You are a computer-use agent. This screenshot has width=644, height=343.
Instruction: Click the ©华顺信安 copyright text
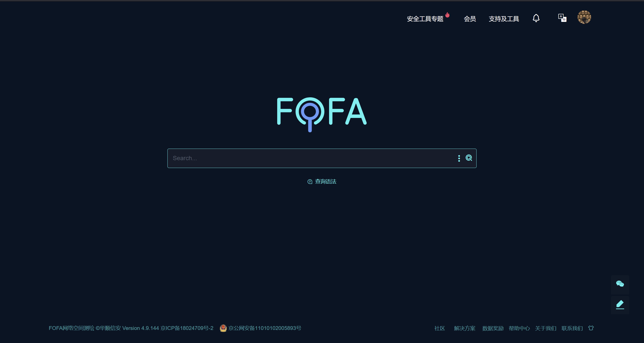108,328
